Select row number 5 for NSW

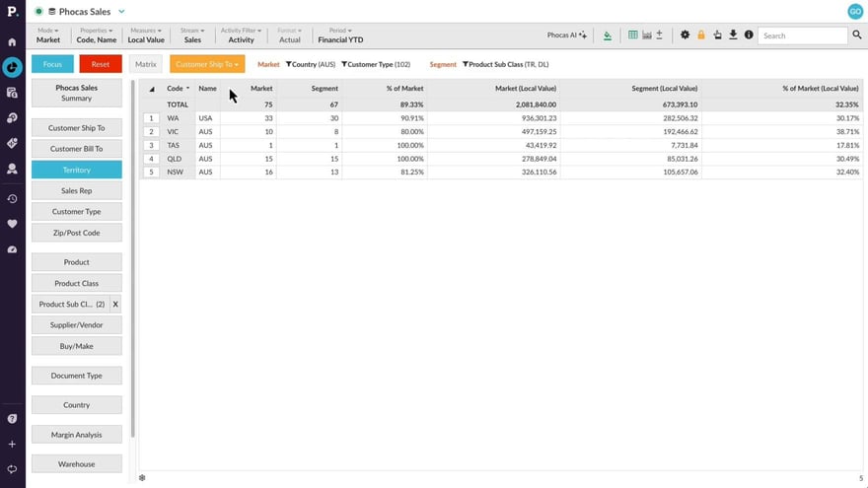151,173
